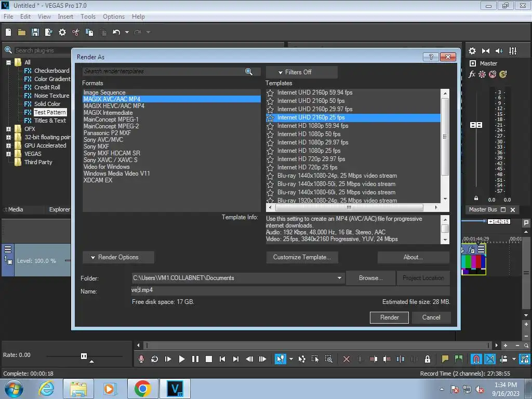Image resolution: width=532 pixels, height=399 pixels.
Task: Open the Options menu
Action: click(114, 16)
